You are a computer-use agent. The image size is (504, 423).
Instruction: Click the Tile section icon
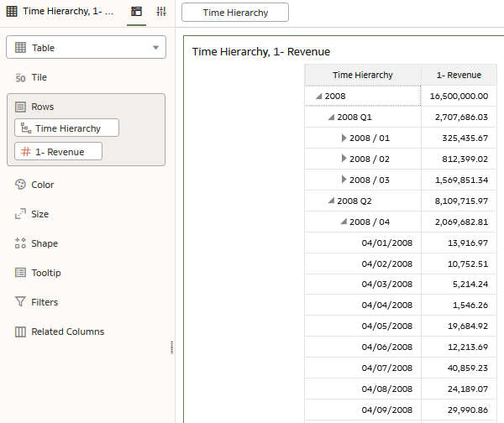(x=21, y=77)
